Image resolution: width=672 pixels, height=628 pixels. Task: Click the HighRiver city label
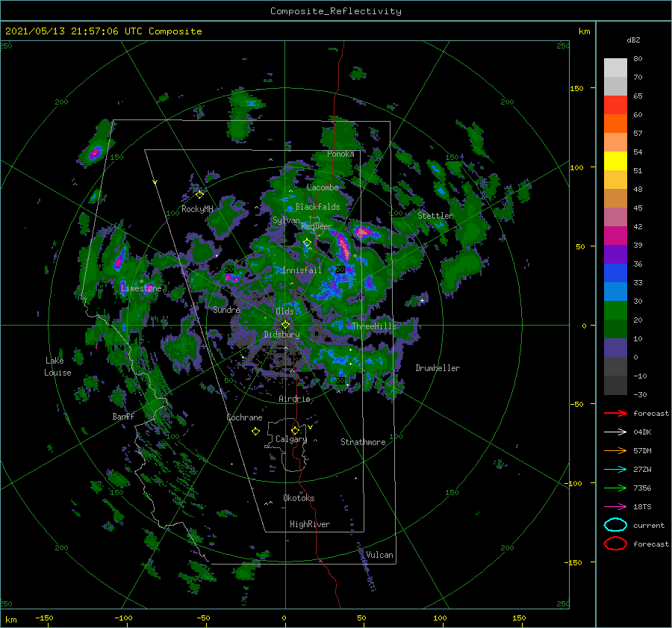pyautogui.click(x=310, y=524)
